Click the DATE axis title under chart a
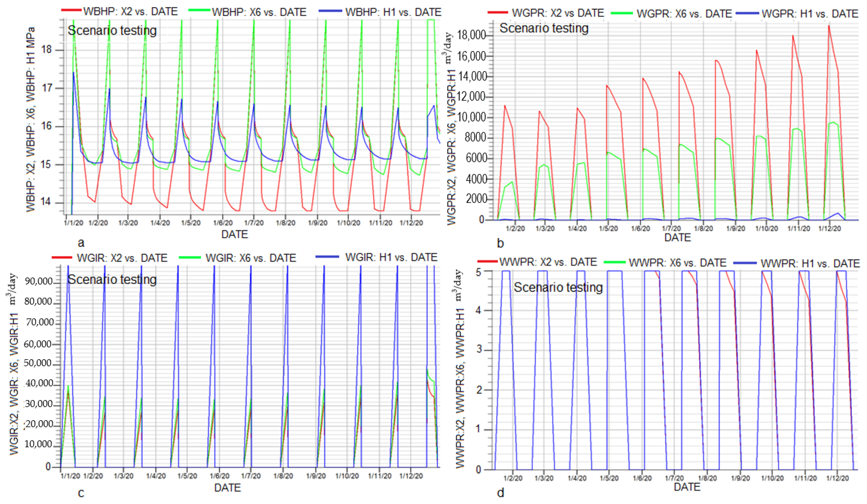This screenshot has height=504, width=867. pos(234,234)
